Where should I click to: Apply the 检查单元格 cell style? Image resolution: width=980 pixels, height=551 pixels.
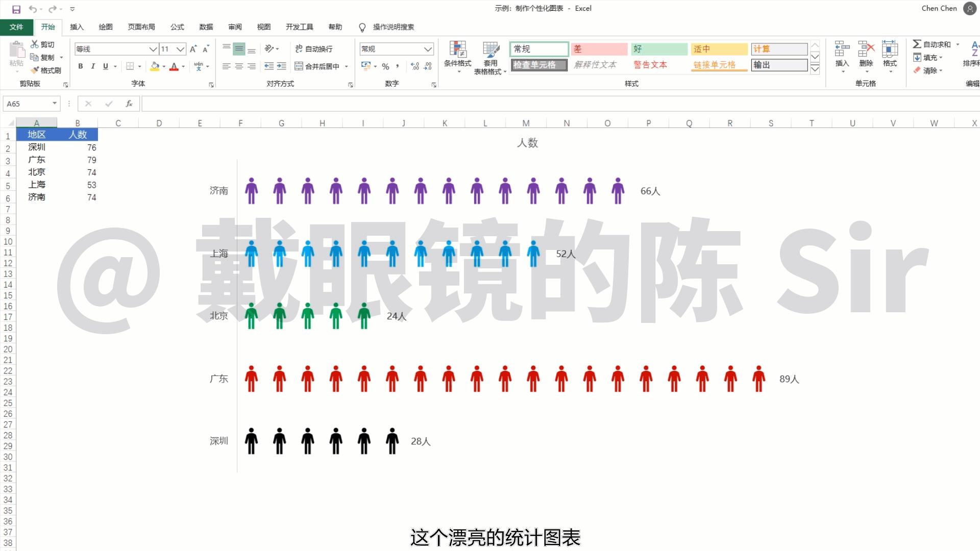tap(538, 65)
